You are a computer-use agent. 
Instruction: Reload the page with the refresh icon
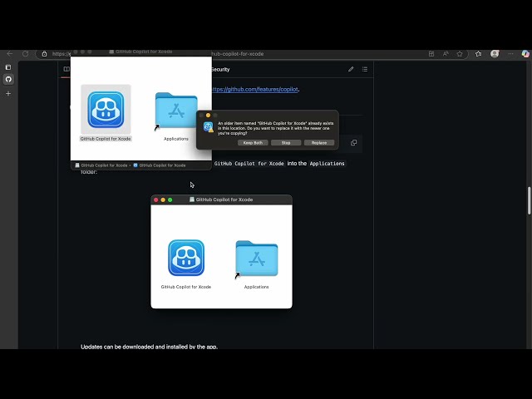[25, 53]
